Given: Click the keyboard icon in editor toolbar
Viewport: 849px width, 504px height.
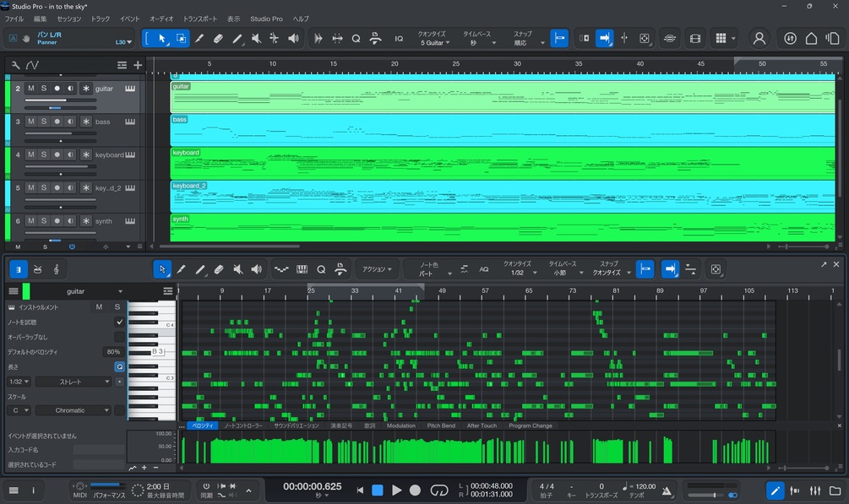Looking at the screenshot, I should pyautogui.click(x=302, y=269).
